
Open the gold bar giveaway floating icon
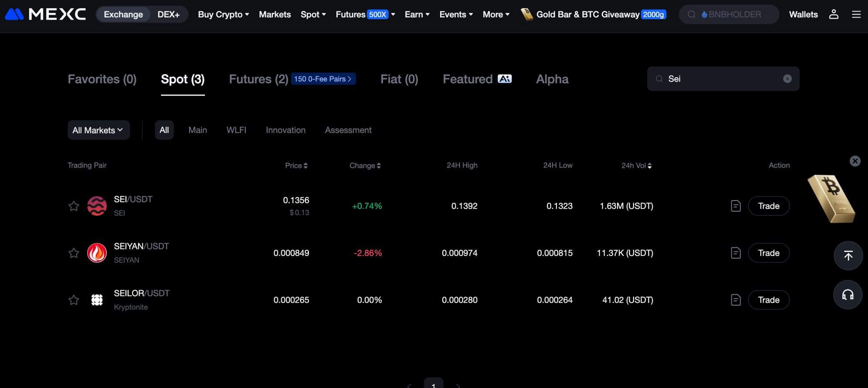click(x=831, y=199)
